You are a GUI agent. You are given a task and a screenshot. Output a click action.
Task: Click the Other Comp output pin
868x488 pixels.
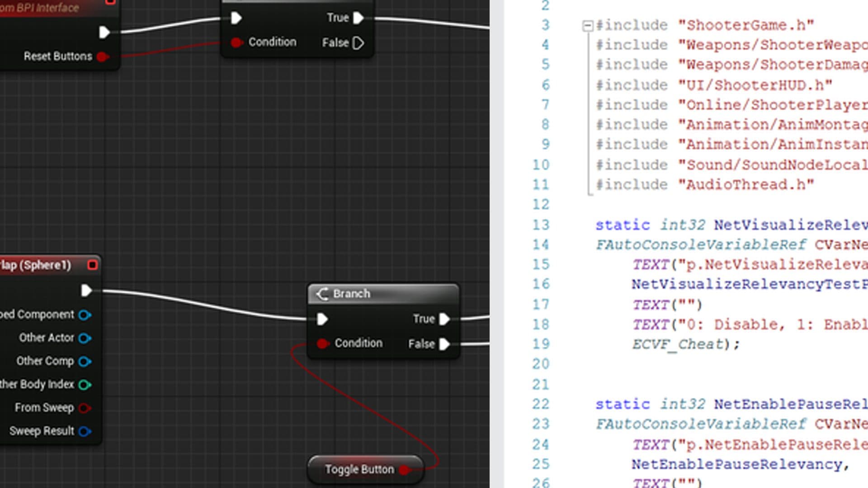click(x=85, y=361)
